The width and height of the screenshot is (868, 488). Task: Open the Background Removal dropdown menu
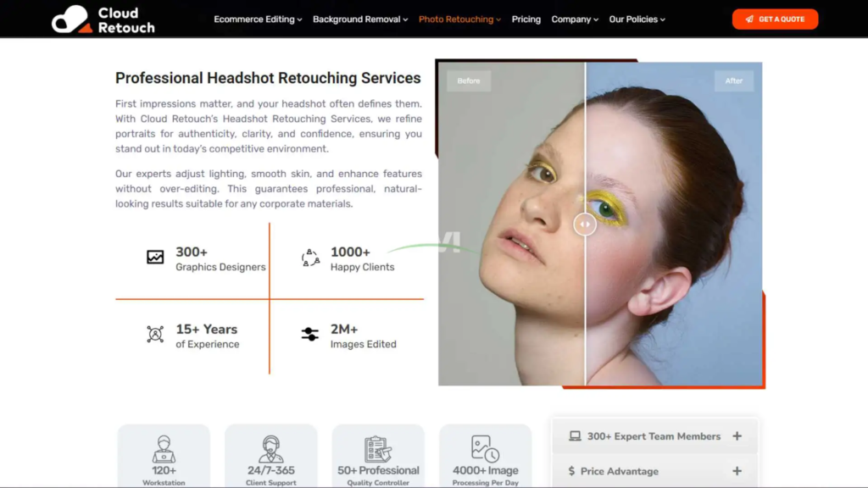pyautogui.click(x=359, y=19)
